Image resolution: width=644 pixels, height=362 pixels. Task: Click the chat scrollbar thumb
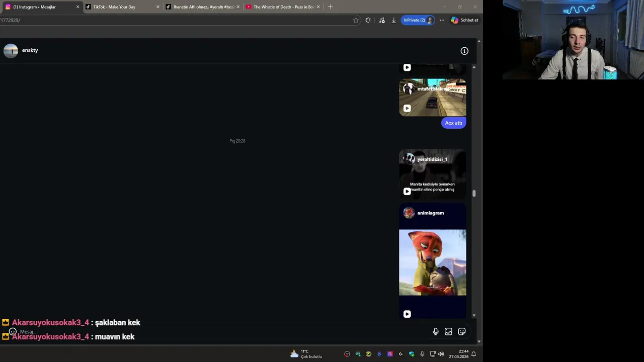pyautogui.click(x=474, y=194)
